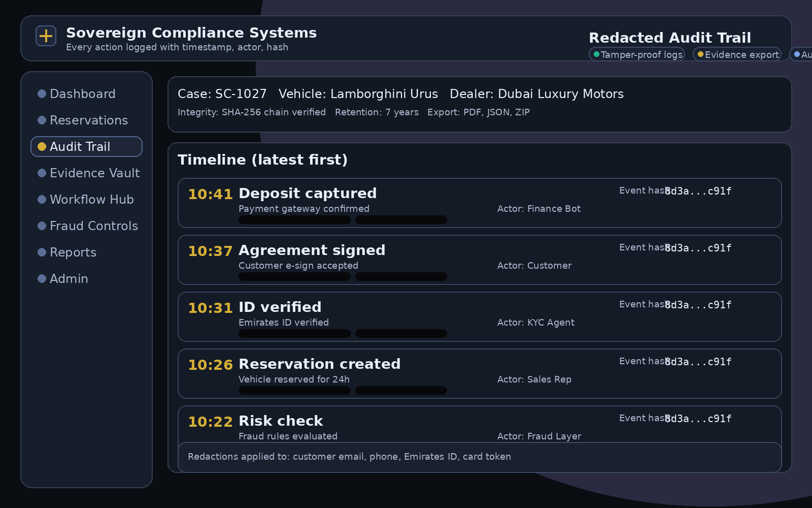The width and height of the screenshot is (812, 508).
Task: Click the yellow Audit Trail dot icon
Action: [x=42, y=147]
